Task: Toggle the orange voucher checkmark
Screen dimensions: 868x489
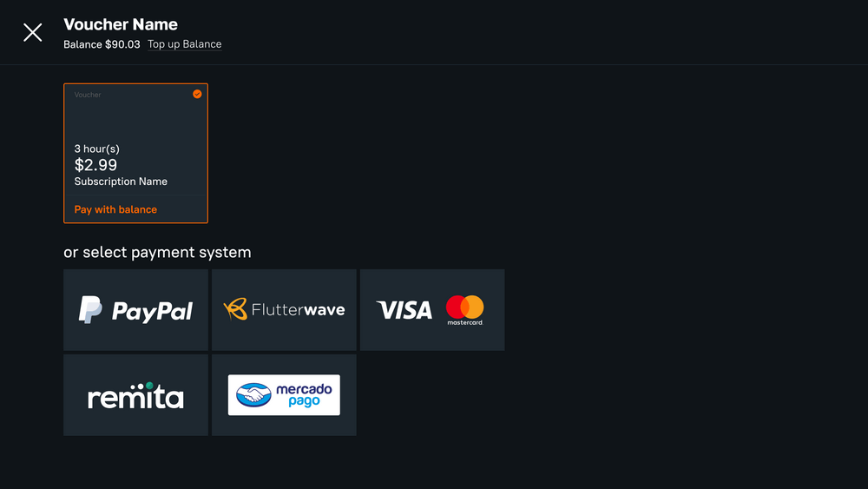Action: 197,94
